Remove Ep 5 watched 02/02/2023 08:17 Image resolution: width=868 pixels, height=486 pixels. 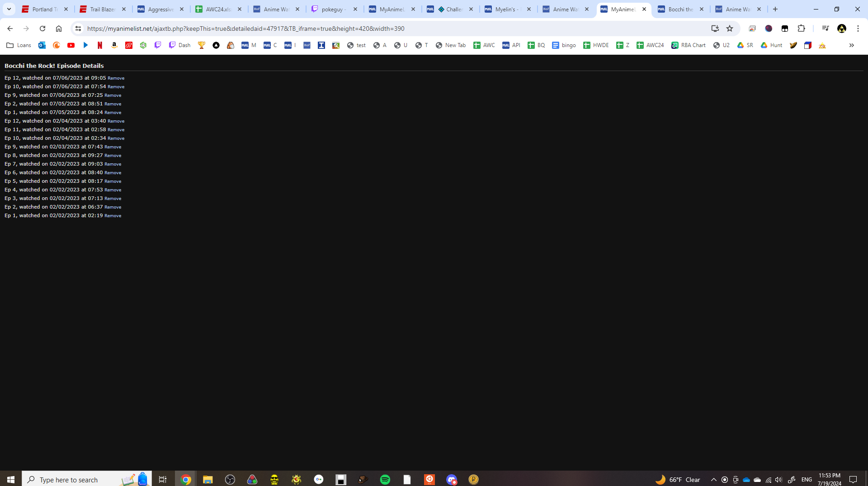tap(113, 181)
